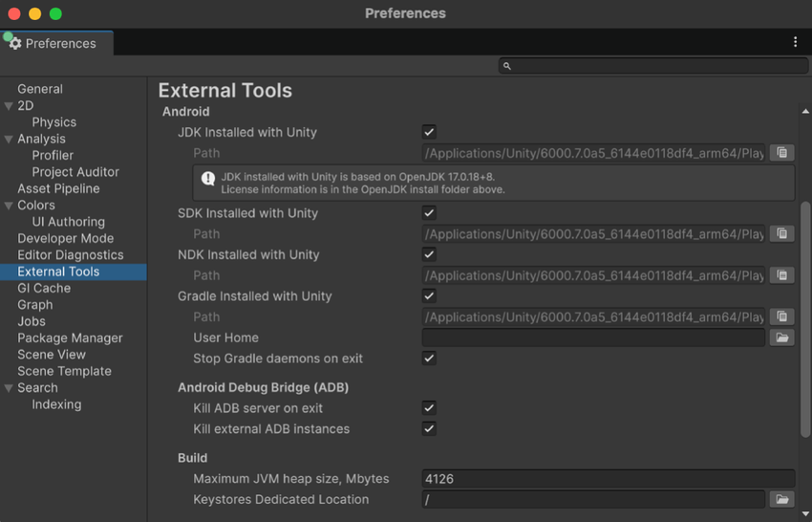Open Scene View preferences
Screen dimensions: 812x522
click(52, 355)
